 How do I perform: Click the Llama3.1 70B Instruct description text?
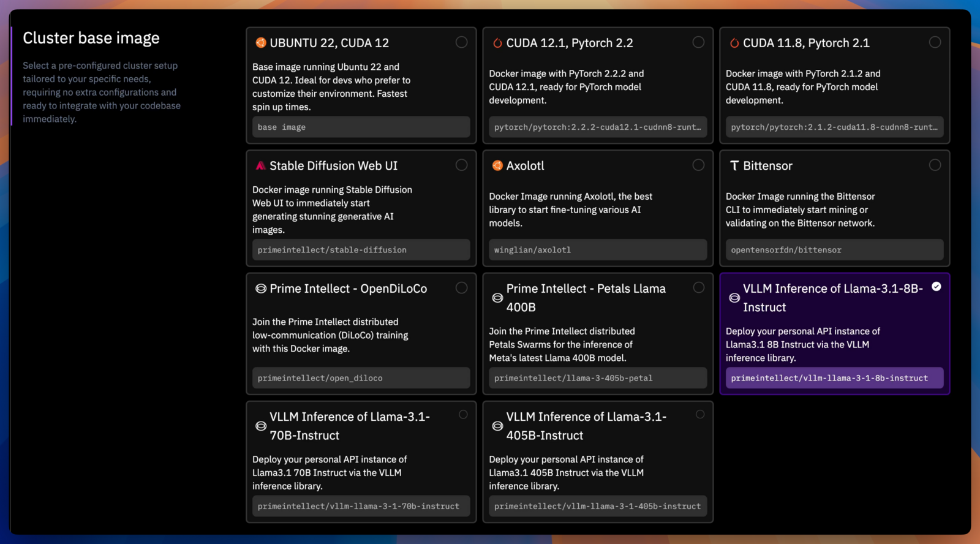pyautogui.click(x=330, y=472)
